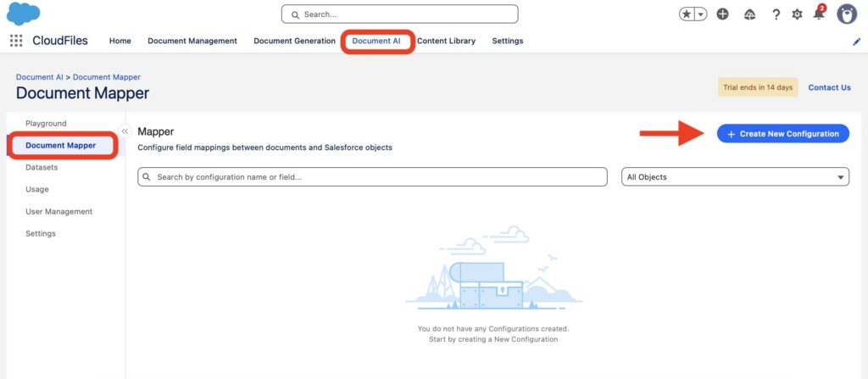Select Document Mapper in the sidebar
The image size is (868, 379).
[x=61, y=146]
